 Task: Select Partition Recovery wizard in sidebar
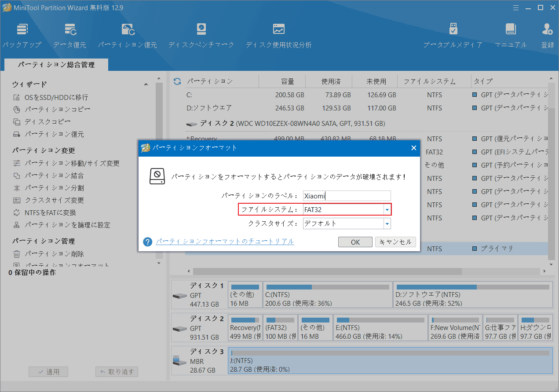[48, 134]
